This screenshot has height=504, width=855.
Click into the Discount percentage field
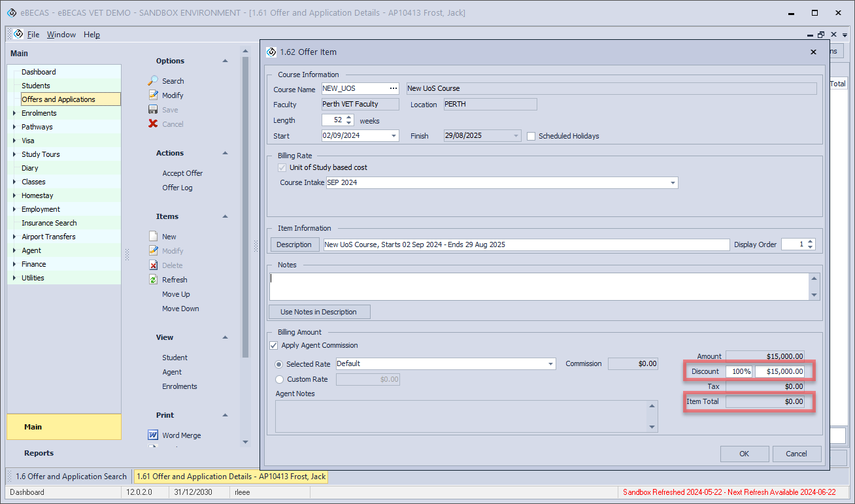click(x=739, y=371)
